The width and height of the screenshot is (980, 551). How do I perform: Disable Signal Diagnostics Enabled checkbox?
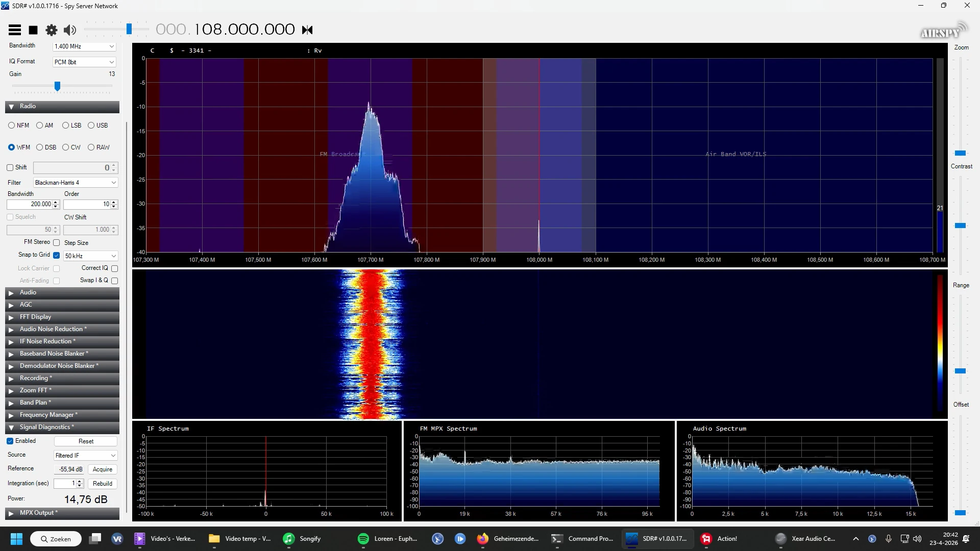point(10,441)
